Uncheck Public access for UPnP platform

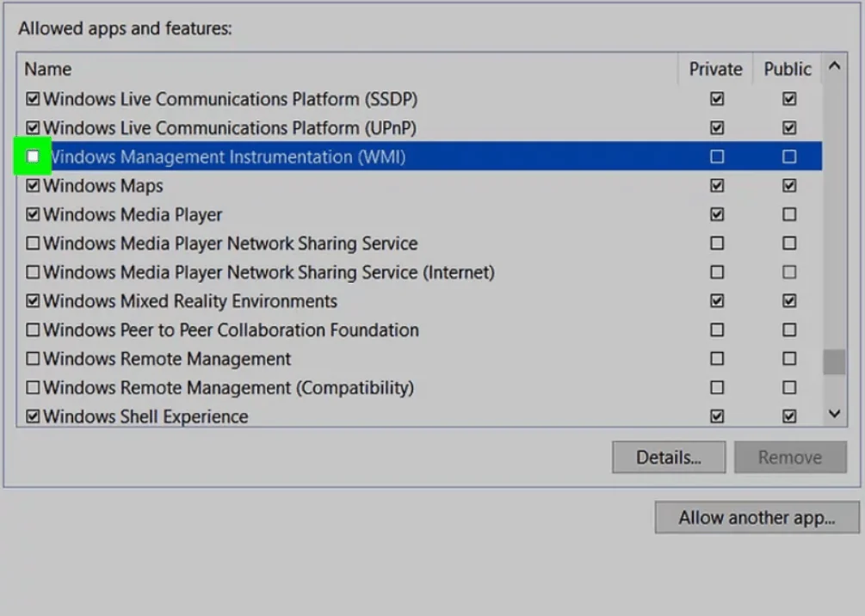tap(789, 127)
